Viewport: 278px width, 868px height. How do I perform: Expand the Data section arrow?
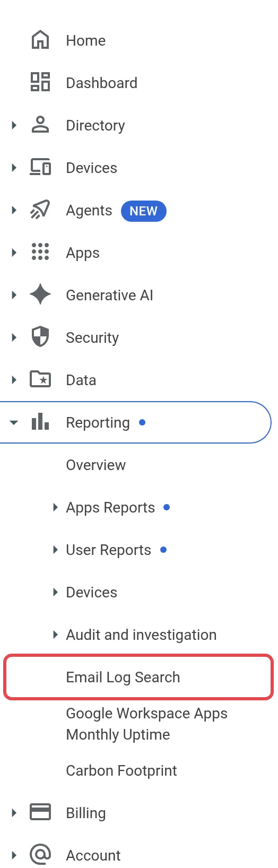(x=14, y=380)
